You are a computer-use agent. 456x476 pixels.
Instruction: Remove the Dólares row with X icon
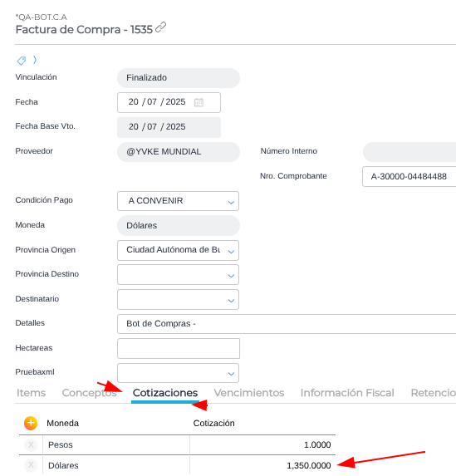tap(31, 465)
